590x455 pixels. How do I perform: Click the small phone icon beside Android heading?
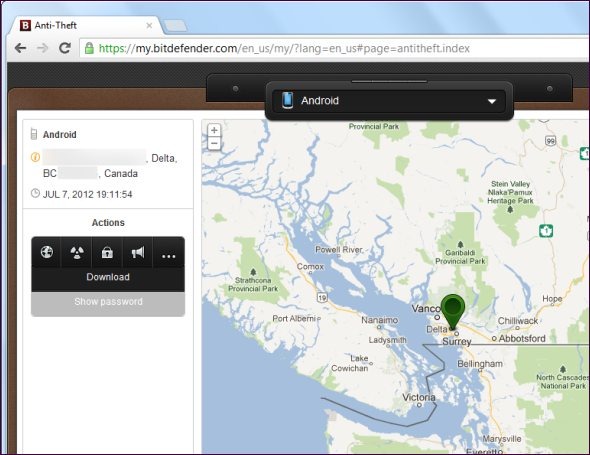click(x=34, y=134)
